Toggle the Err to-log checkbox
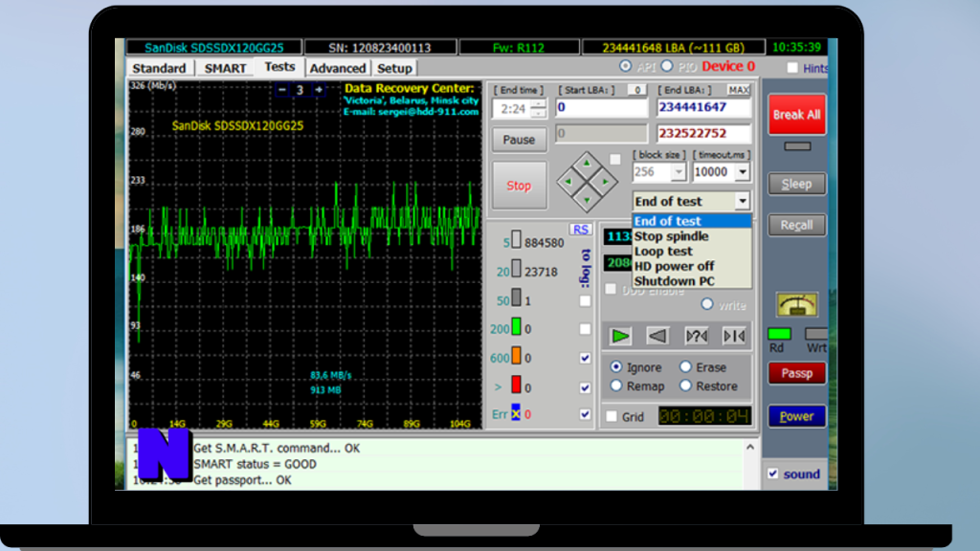Screen dimensions: 980x551 (585, 414)
